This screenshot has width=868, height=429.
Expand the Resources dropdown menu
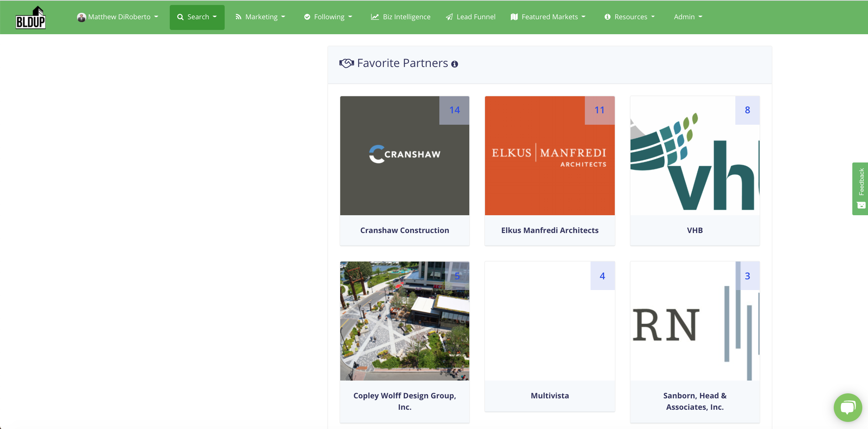[631, 17]
